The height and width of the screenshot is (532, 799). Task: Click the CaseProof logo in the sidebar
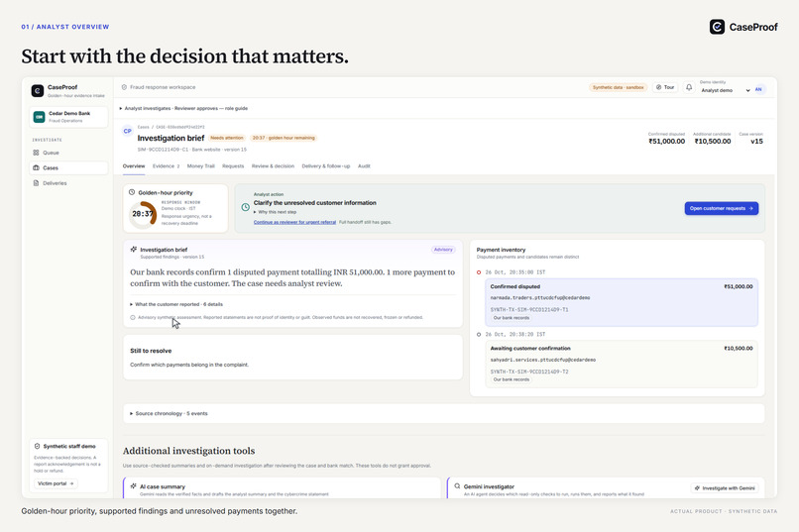[38, 90]
